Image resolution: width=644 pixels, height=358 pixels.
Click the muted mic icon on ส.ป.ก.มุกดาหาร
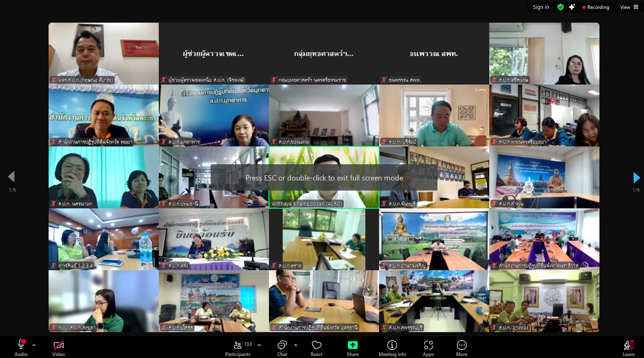coord(164,142)
